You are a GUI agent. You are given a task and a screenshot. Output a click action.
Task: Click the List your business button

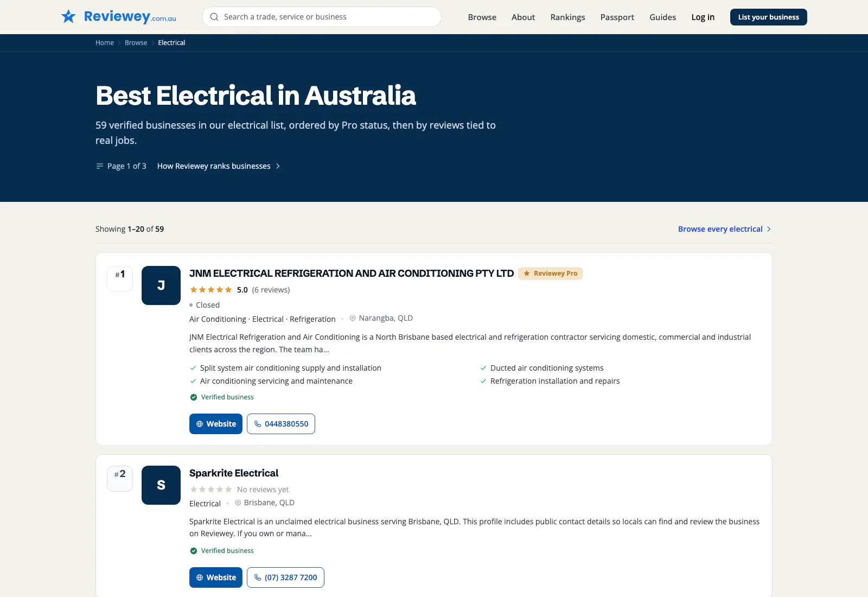[x=769, y=17]
